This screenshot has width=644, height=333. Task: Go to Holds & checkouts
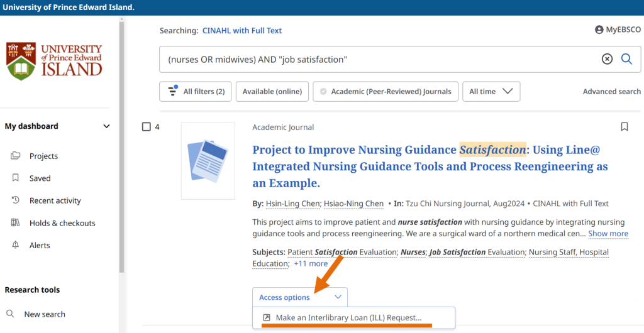pyautogui.click(x=62, y=223)
